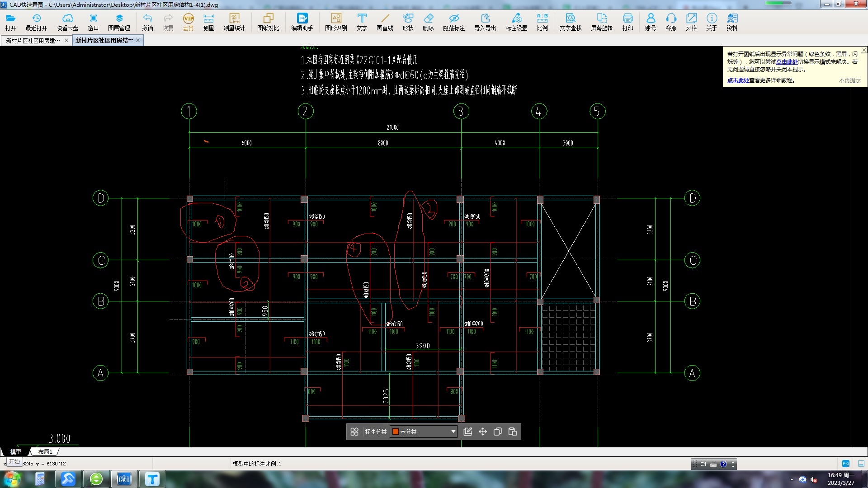Image resolution: width=868 pixels, height=488 pixels.
Task: Click 不再提示 don't remind again
Action: tap(849, 80)
